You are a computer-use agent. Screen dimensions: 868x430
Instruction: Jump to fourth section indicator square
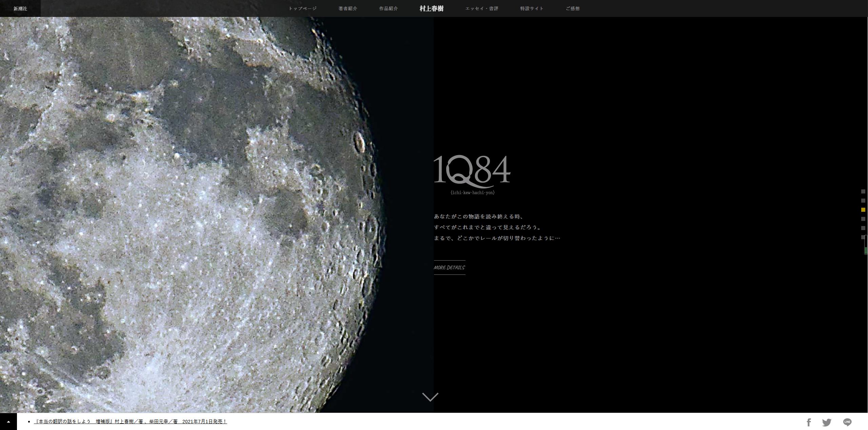(x=863, y=219)
